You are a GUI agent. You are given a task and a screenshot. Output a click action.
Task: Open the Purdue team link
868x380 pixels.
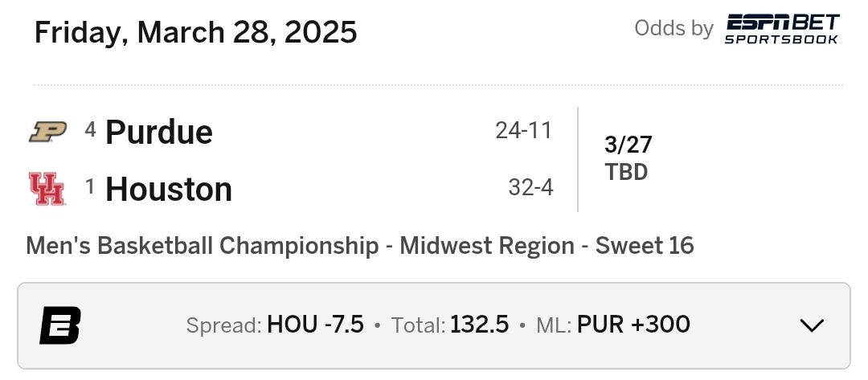pos(159,132)
